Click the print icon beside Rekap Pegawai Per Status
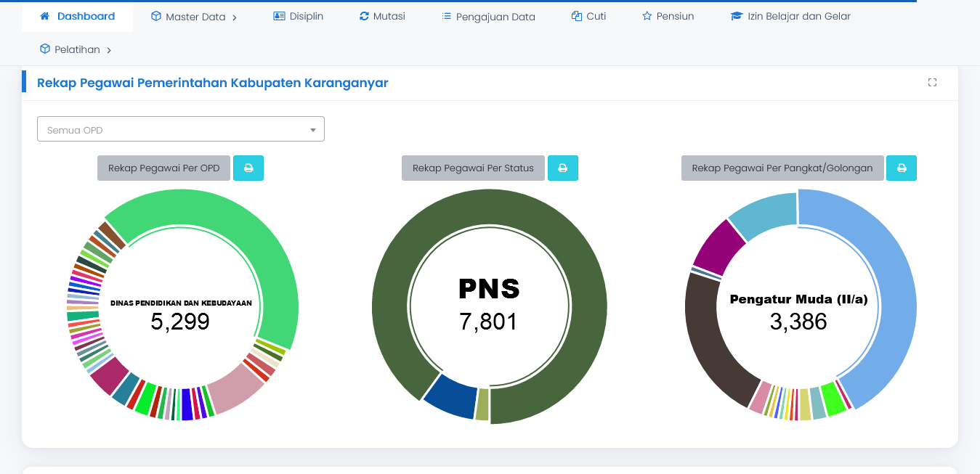 562,168
